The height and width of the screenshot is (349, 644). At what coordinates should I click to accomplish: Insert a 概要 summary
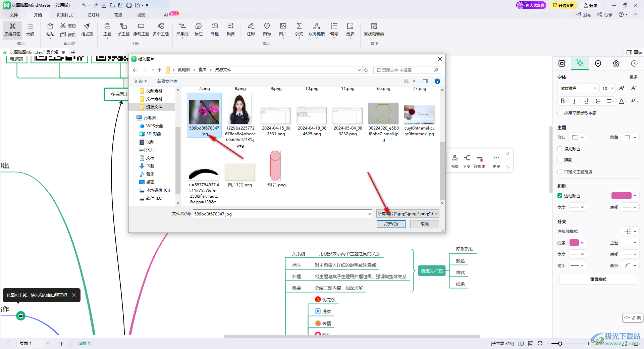(x=231, y=30)
